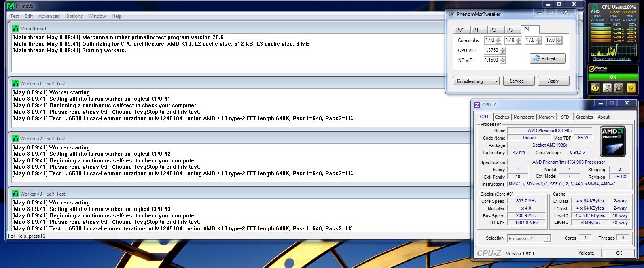This screenshot has height=268, width=644.
Task: Select the CPU tab in CPU-Z
Action: pos(484,117)
